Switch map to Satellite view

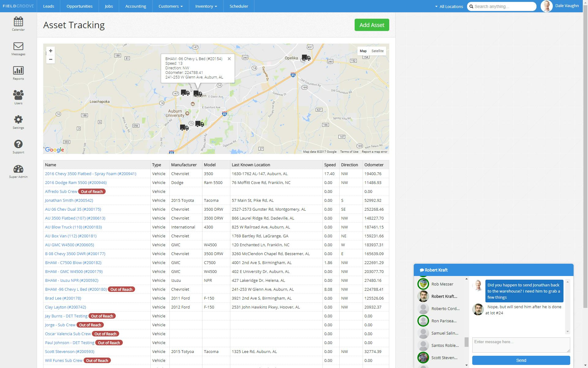pos(377,51)
